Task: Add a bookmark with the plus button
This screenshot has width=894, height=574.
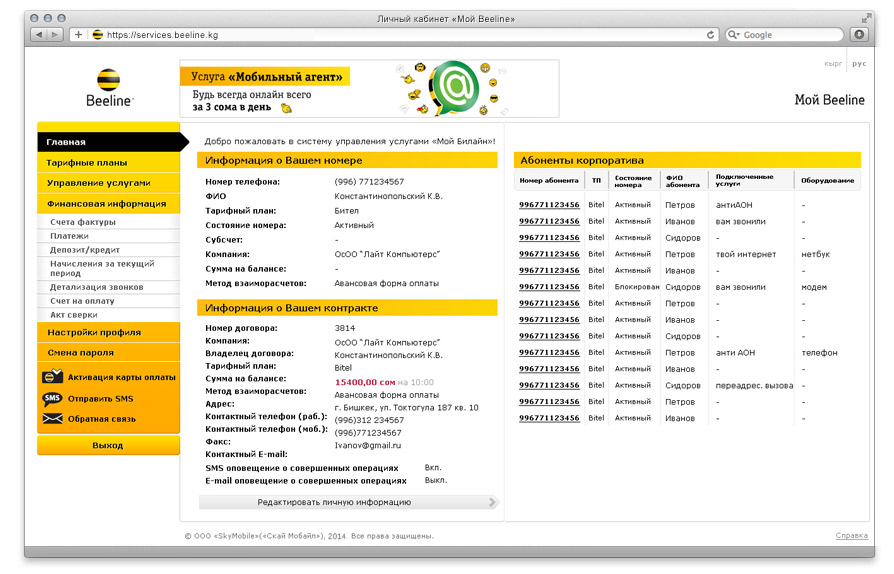Action: (78, 35)
